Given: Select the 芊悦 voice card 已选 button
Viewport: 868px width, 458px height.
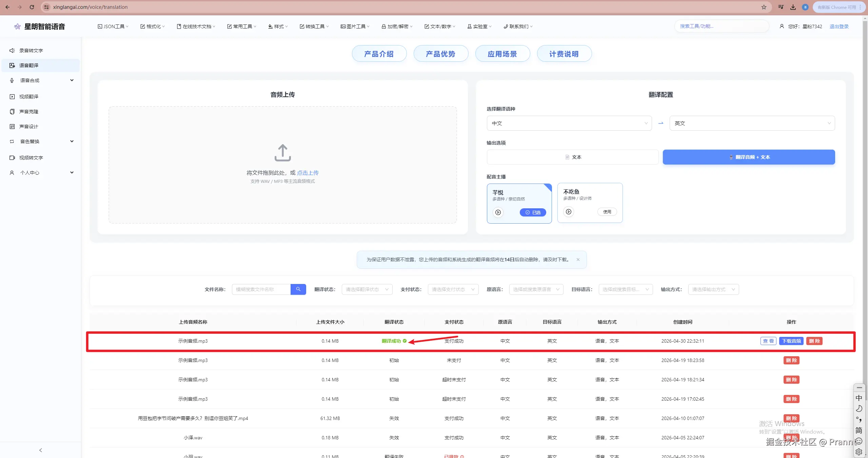Looking at the screenshot, I should point(533,212).
